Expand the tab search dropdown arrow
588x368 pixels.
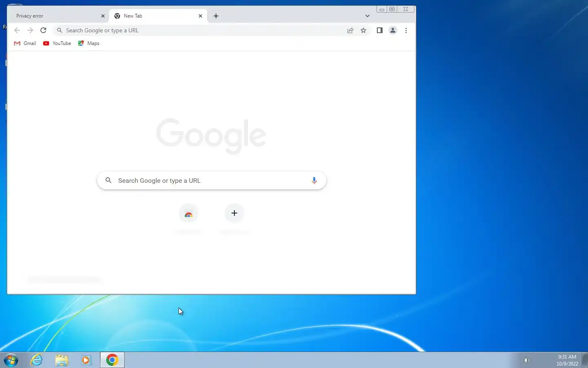367,16
